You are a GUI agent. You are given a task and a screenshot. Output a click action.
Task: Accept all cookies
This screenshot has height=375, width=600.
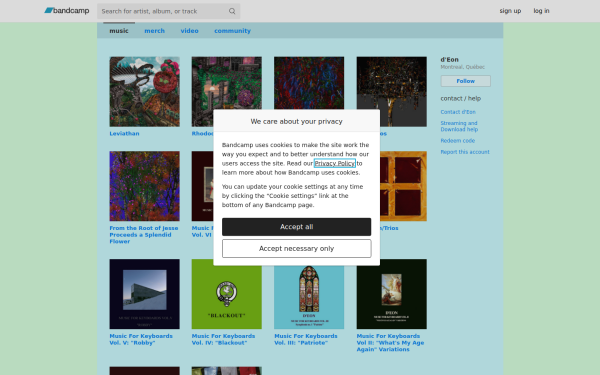tap(297, 227)
